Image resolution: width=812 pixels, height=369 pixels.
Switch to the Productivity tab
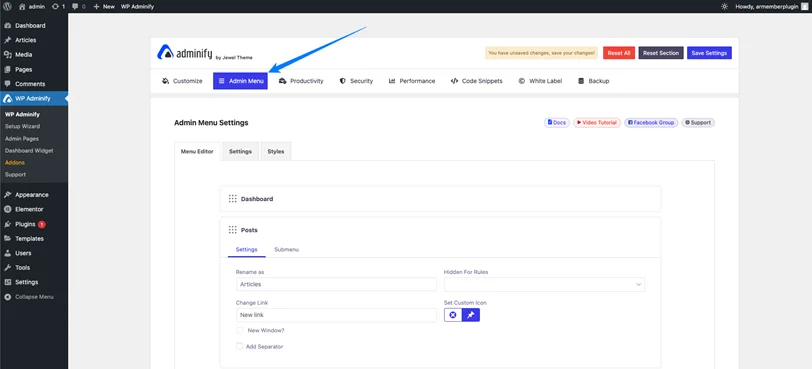(301, 81)
